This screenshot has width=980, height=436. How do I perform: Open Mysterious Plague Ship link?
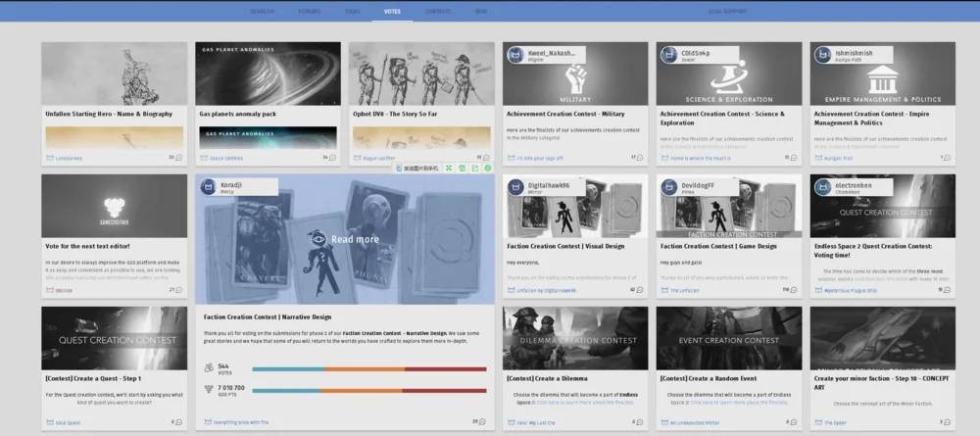coord(851,290)
